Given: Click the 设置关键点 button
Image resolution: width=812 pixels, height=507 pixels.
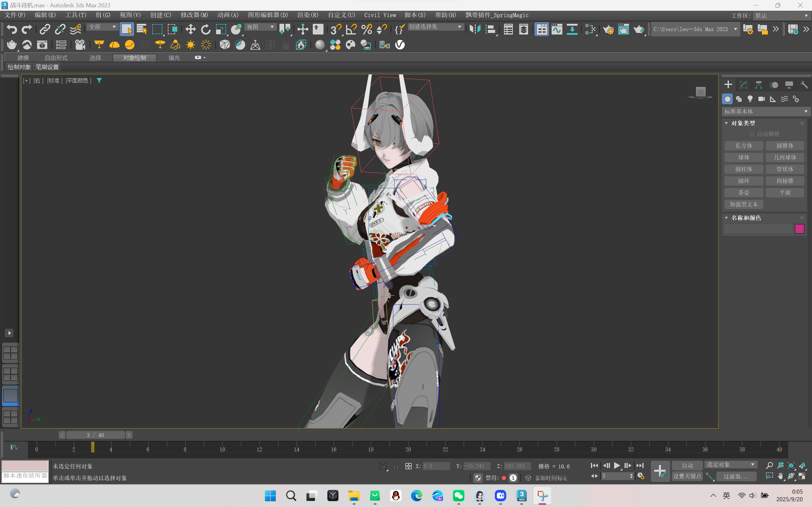Looking at the screenshot, I should 687,476.
